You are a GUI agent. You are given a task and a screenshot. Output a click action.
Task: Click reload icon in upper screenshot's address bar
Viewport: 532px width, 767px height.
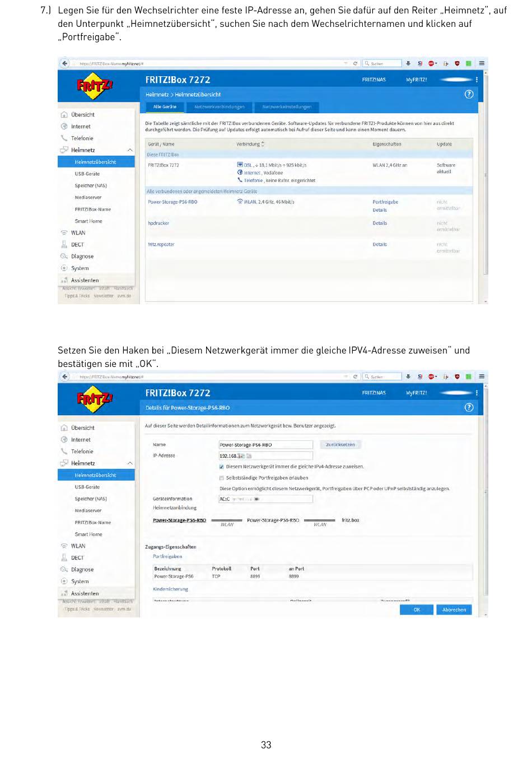pos(355,63)
